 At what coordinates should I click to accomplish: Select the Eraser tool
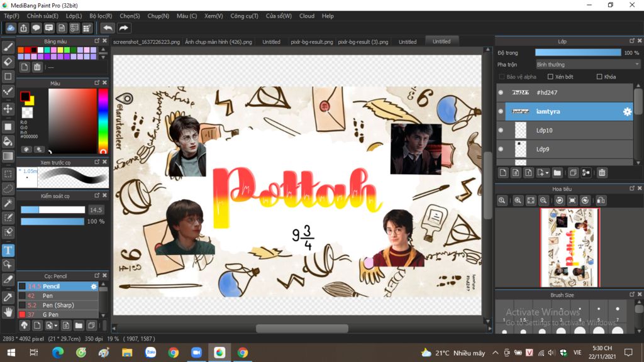coord(8,62)
